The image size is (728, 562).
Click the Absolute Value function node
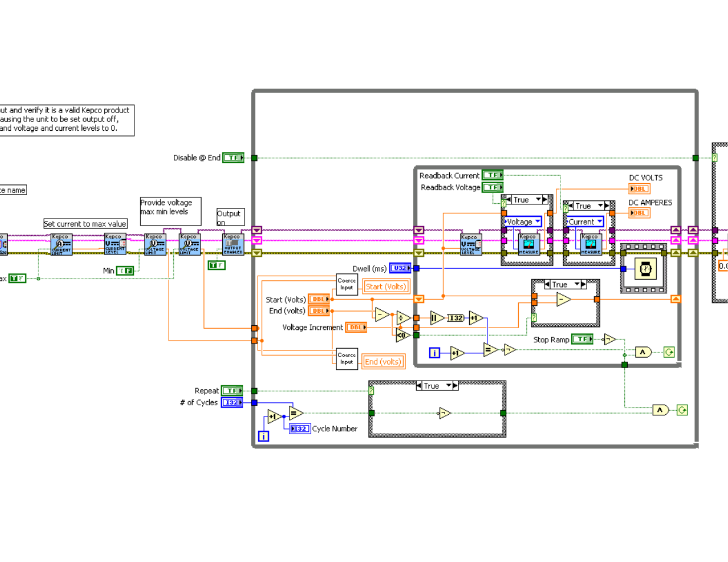[437, 318]
